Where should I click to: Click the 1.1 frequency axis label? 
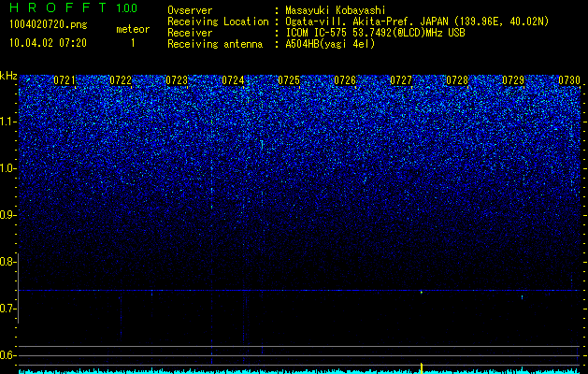pyautogui.click(x=8, y=122)
